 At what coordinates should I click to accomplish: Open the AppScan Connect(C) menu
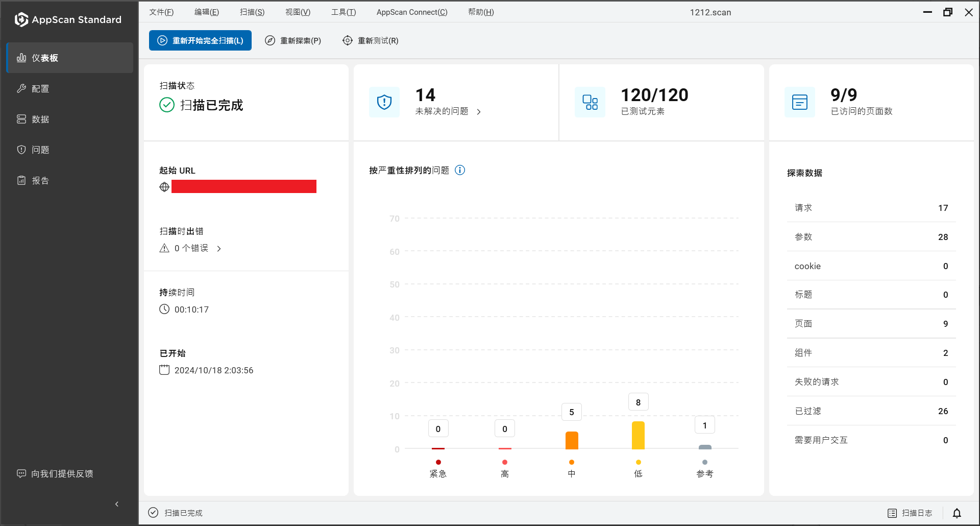[x=412, y=12]
